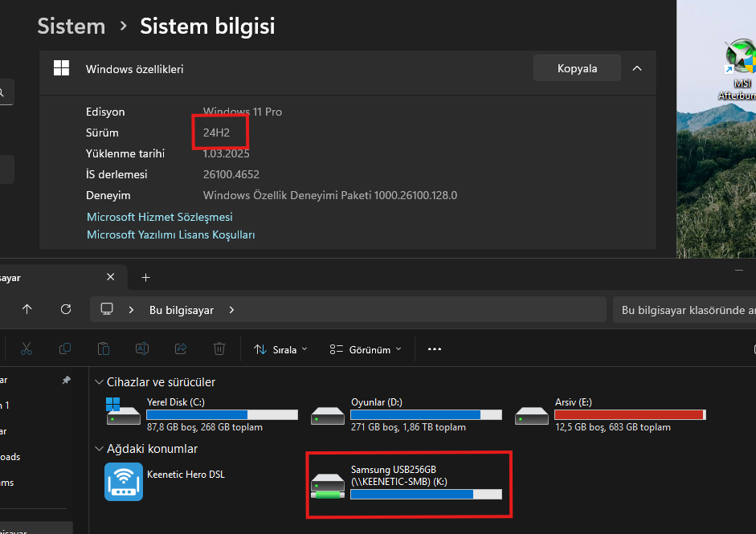Click the Yerel Disk (C:) name label

(175, 402)
